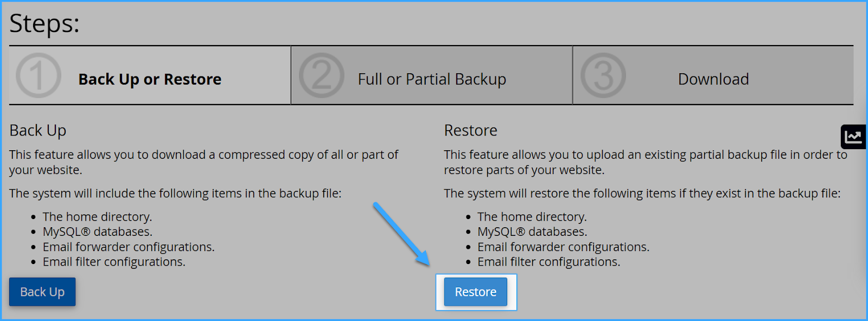Select MySQL databases item under Restore
868x321 pixels.
click(532, 232)
